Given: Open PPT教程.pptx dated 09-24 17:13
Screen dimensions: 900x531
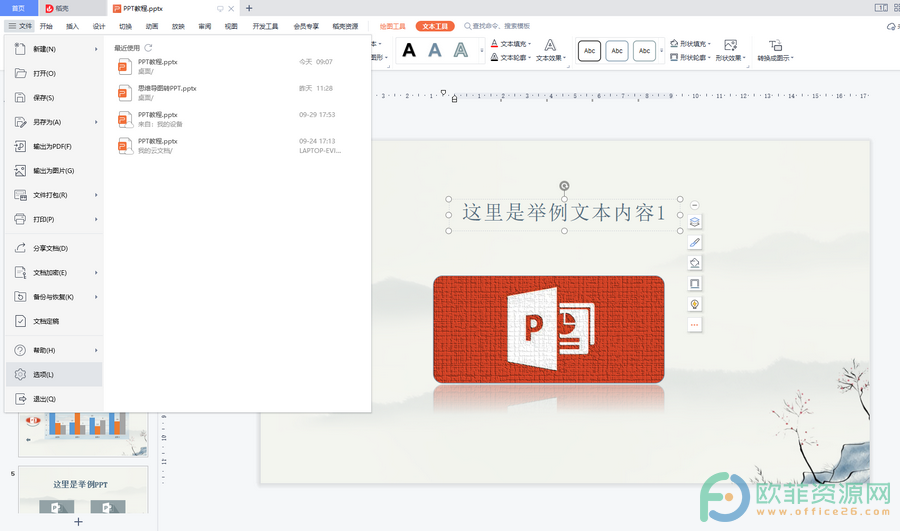Looking at the screenshot, I should point(230,145).
